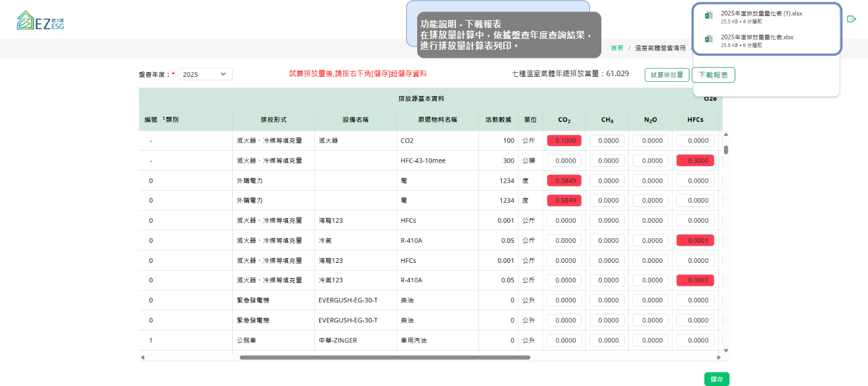
Task: Click the horizontal scrollbar thumb under the table
Action: click(x=385, y=357)
